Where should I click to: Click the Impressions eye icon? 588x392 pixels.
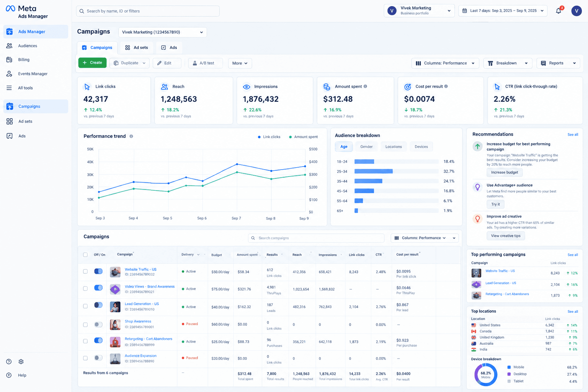click(x=247, y=87)
